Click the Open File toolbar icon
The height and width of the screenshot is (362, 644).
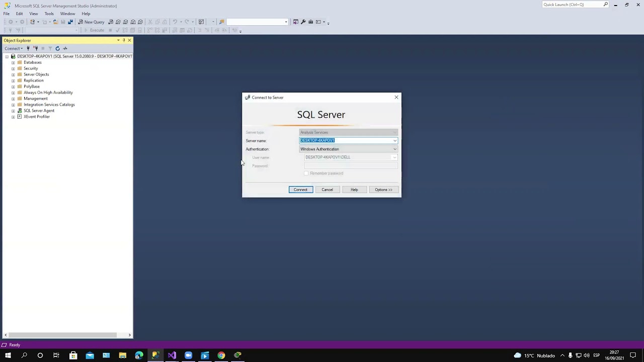[x=55, y=22]
